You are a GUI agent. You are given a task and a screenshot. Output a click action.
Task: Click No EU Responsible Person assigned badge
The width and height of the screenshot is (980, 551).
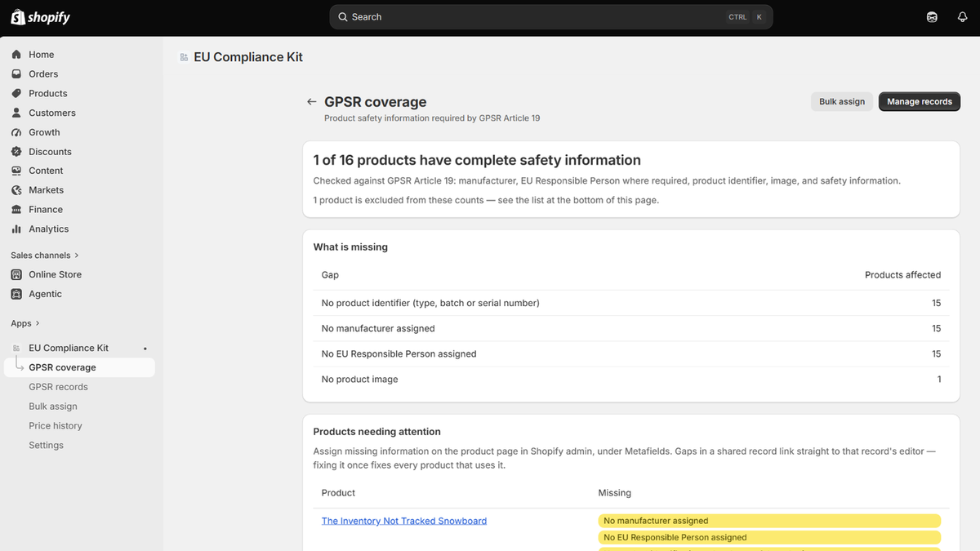[769, 538]
